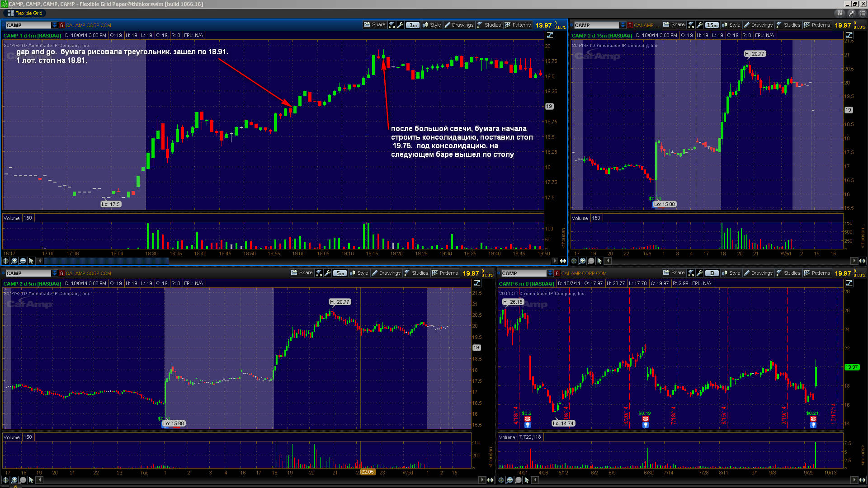Open the daily chart settings wrench
Screen dimensions: 868x488
700,273
